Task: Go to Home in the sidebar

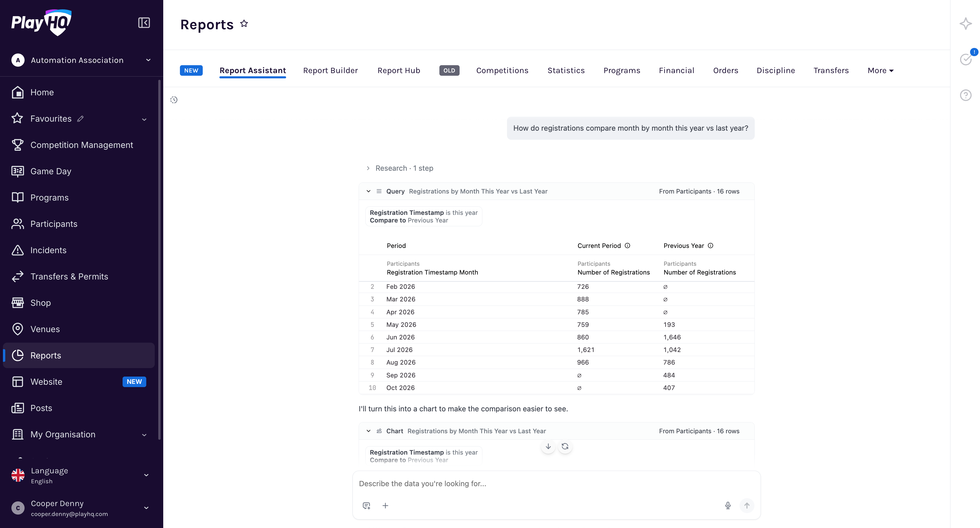Action: pyautogui.click(x=79, y=92)
